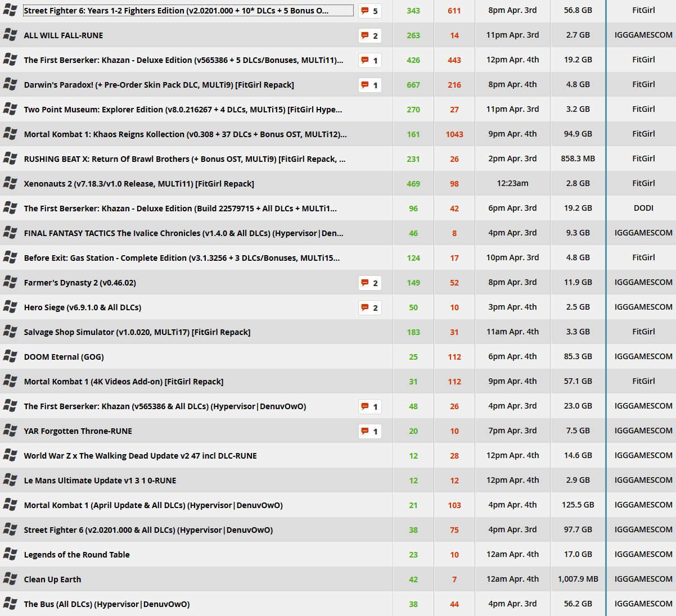676x616 pixels.
Task: Open Salvage Shop Simulator FitGirl Repack link
Action: coord(137,332)
